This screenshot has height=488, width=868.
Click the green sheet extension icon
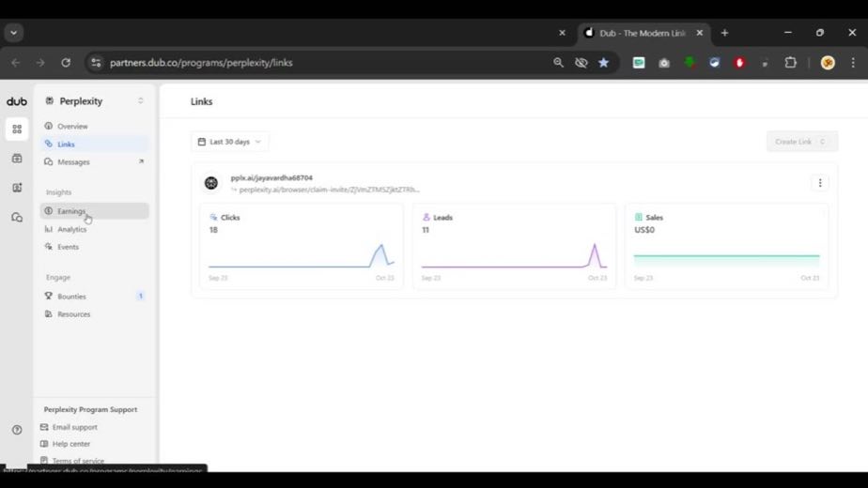(x=639, y=63)
